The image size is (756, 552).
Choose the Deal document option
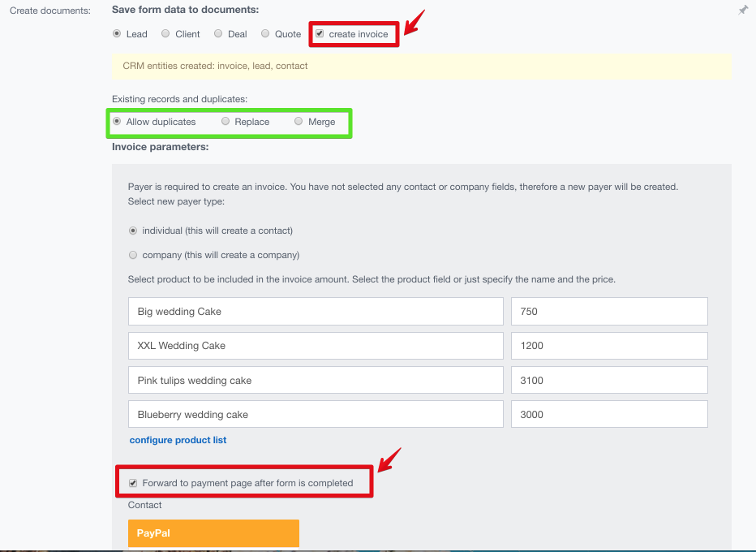click(218, 34)
